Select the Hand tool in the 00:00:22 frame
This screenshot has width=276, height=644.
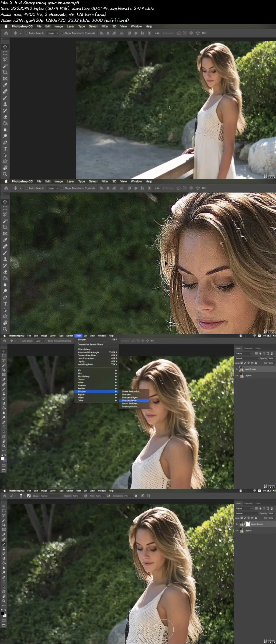[x=5, y=168]
